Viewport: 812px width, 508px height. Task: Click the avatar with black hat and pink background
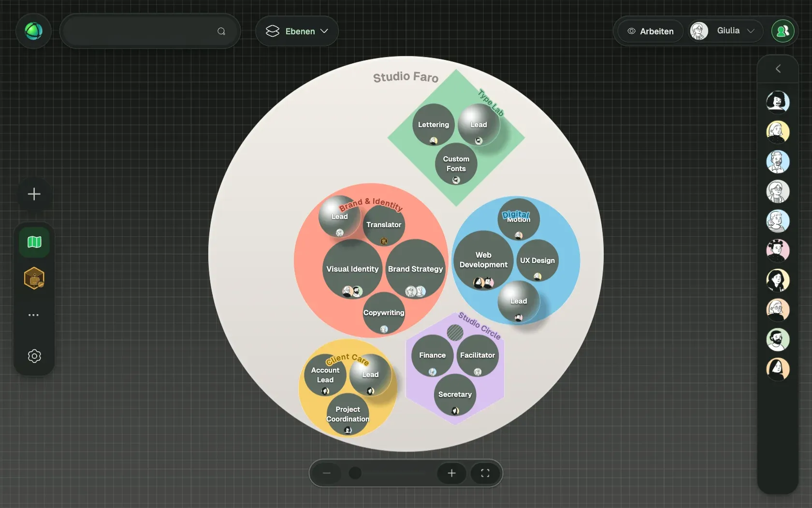pos(778,250)
